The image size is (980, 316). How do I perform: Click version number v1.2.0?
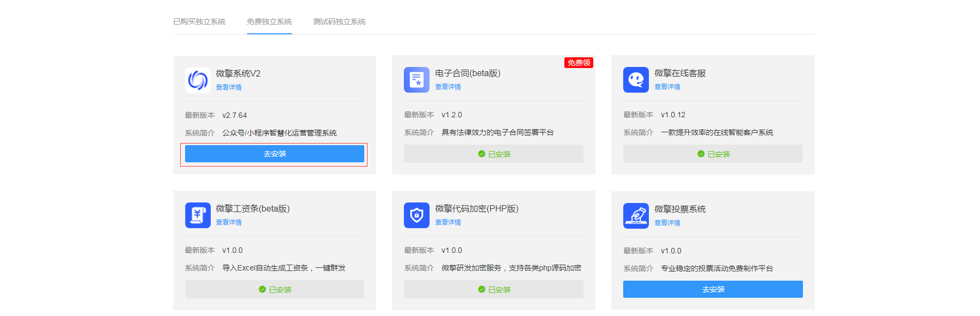click(x=452, y=115)
